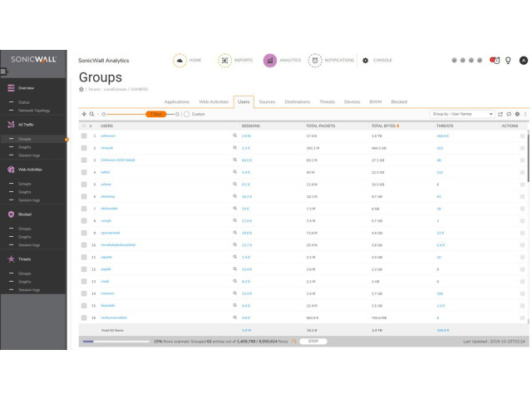532x399 pixels.
Task: Switch to the Applications tab
Action: pyautogui.click(x=177, y=101)
